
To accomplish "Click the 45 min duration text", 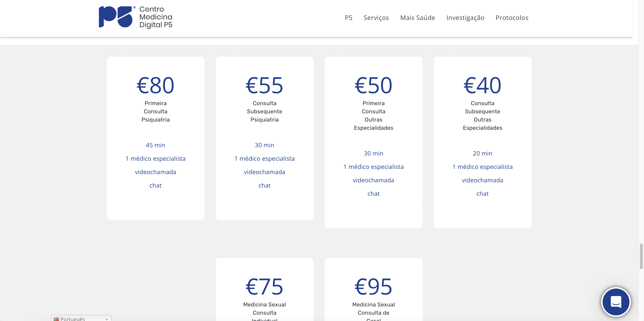I will 155,145.
